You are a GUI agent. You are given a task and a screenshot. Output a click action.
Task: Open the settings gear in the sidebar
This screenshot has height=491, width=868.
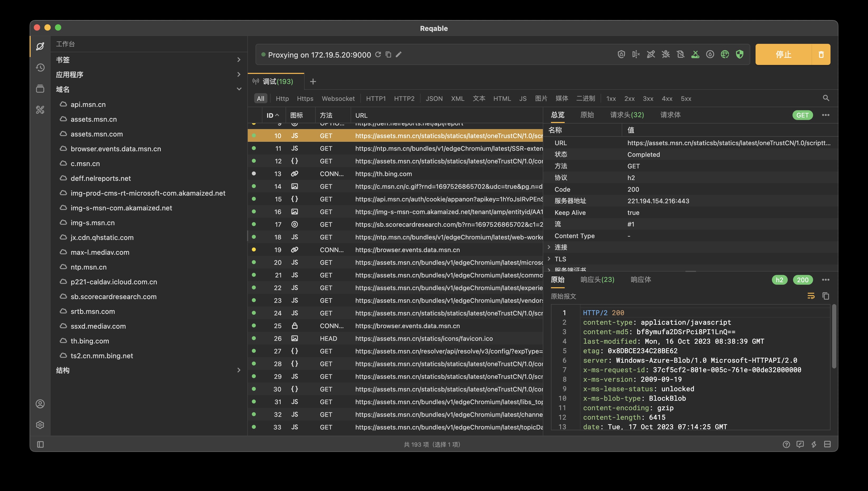coord(40,424)
